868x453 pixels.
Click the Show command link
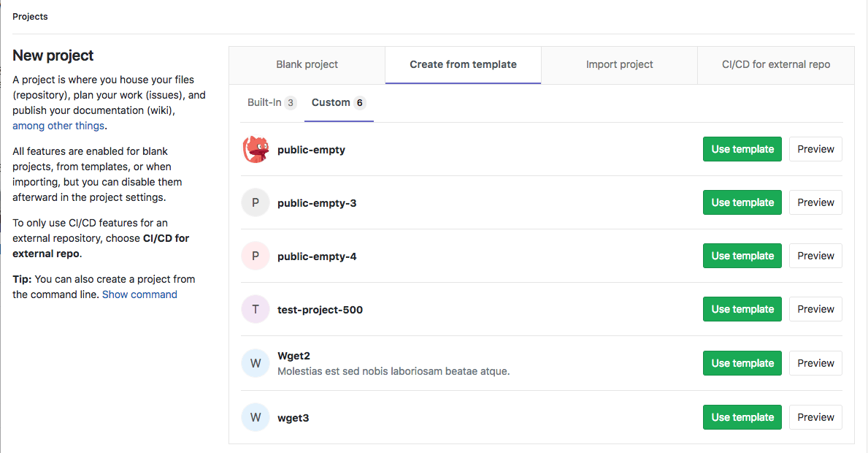click(139, 294)
